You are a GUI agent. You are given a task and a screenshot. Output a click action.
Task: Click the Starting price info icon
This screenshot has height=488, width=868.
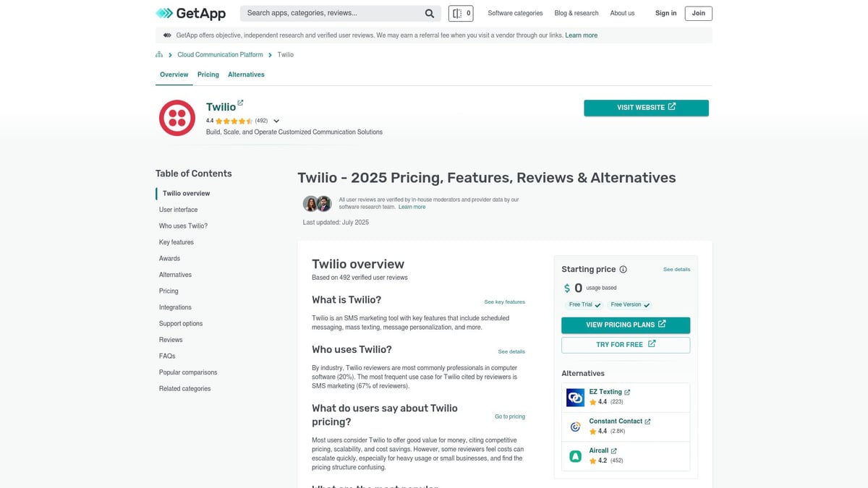pyautogui.click(x=624, y=270)
